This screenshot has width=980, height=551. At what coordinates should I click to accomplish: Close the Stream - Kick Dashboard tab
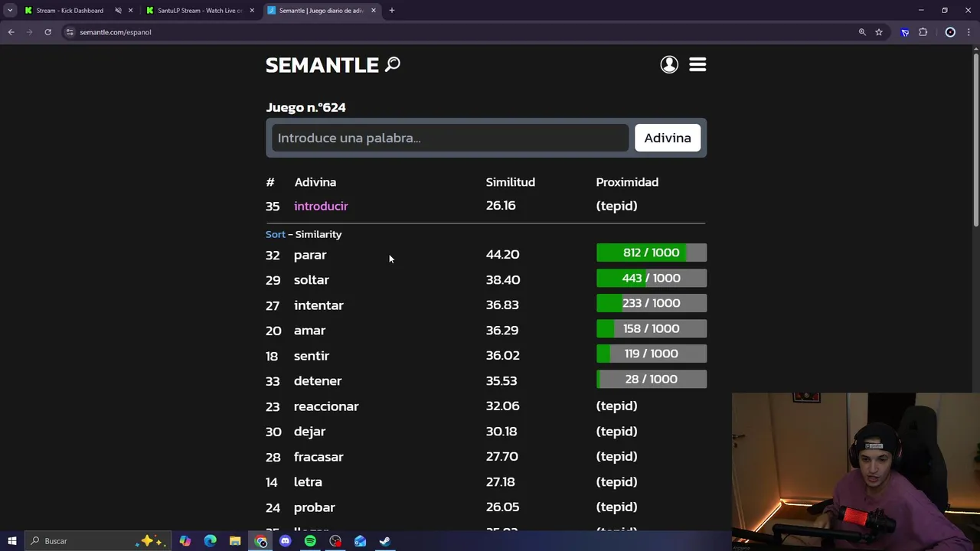point(130,10)
